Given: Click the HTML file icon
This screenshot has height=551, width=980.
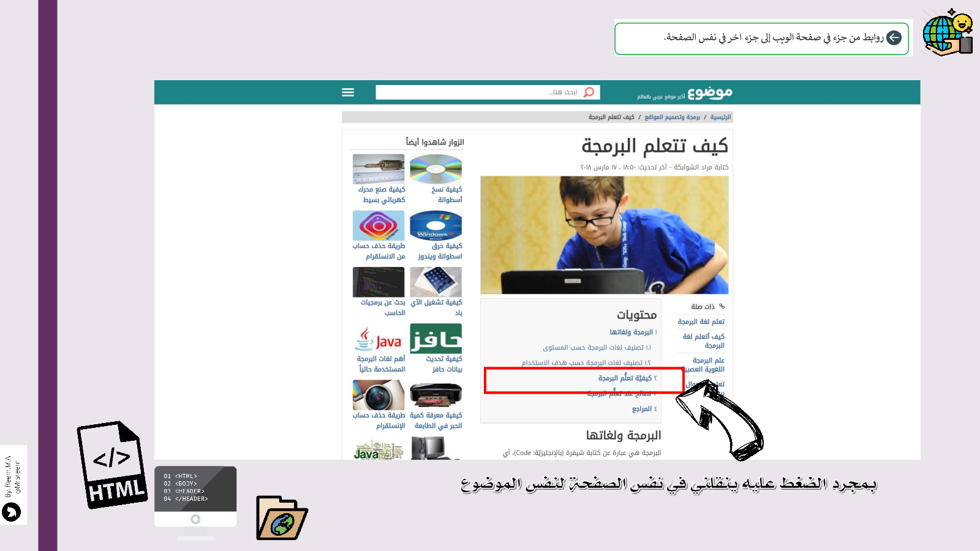Looking at the screenshot, I should coord(112,465).
